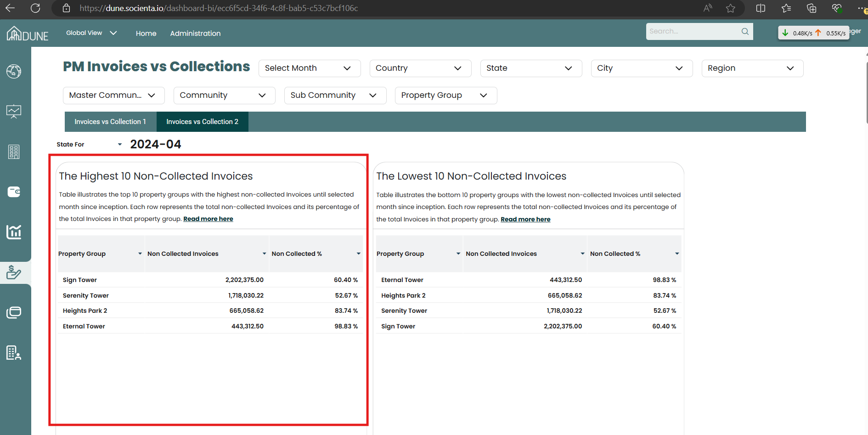Click the browser address bar URL
868x435 pixels.
point(219,8)
